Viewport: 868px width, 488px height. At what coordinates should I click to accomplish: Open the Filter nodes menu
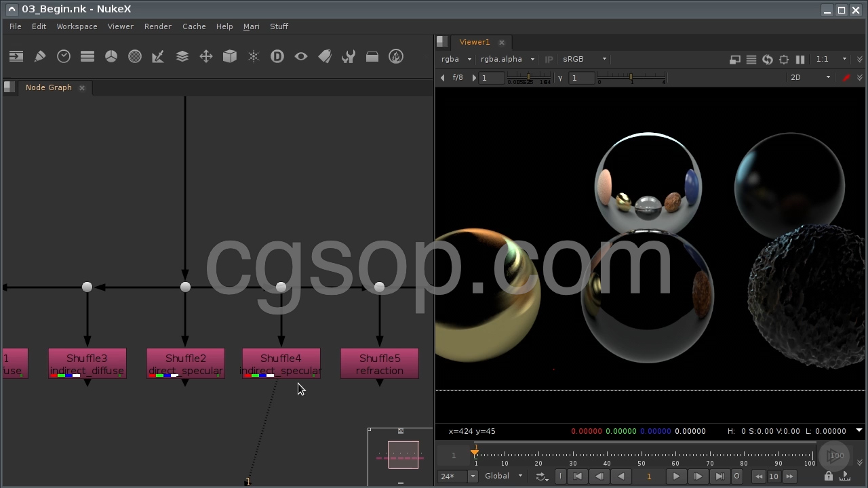tap(135, 57)
